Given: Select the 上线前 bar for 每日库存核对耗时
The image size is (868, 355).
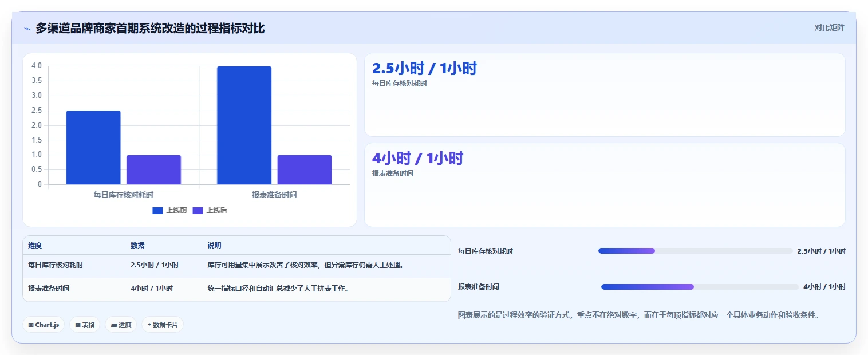Looking at the screenshot, I should coord(93,148).
